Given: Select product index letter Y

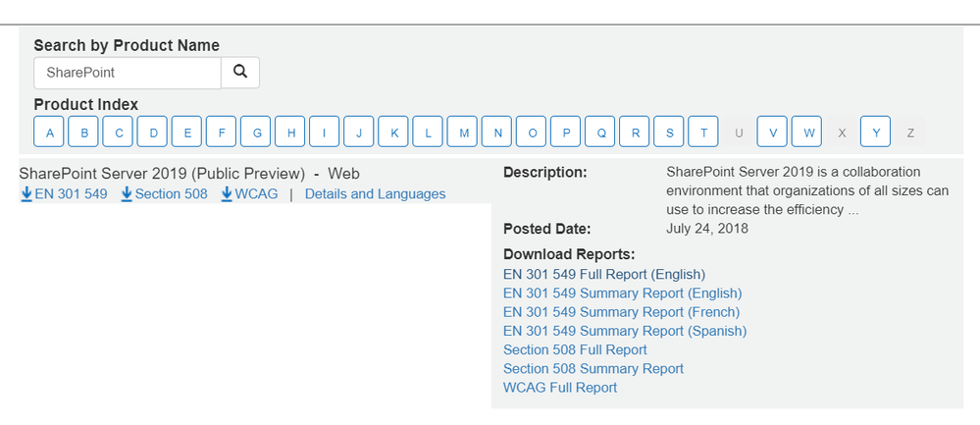Looking at the screenshot, I should point(875,132).
